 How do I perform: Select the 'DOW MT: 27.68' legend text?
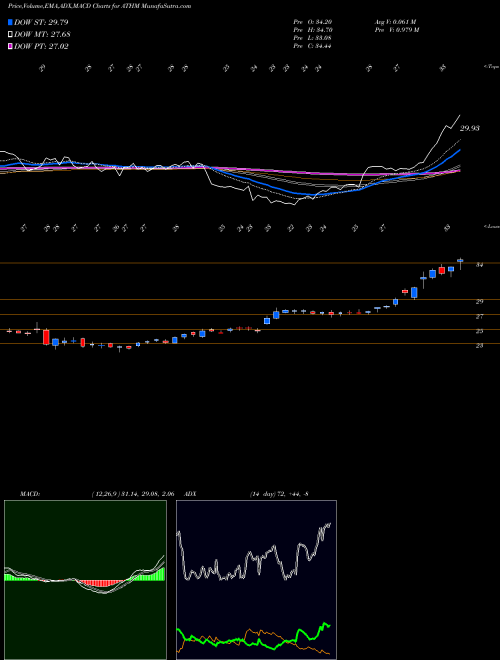pyautogui.click(x=42, y=35)
